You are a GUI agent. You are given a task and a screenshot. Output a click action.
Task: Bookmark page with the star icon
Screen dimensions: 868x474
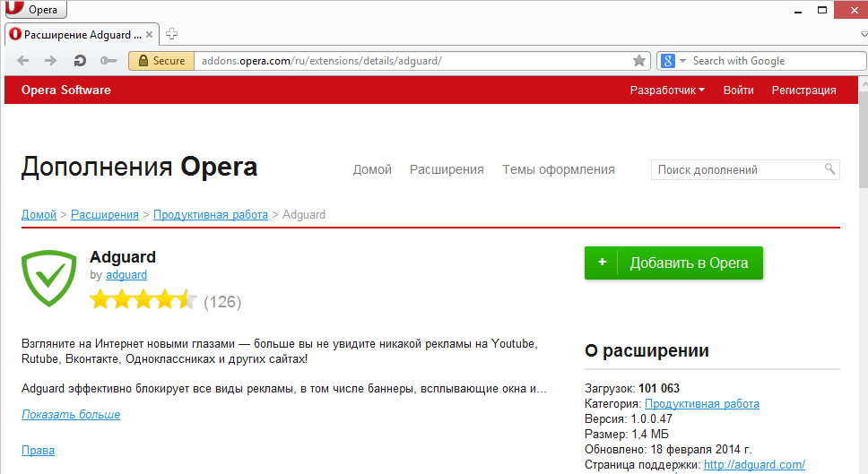coord(638,61)
